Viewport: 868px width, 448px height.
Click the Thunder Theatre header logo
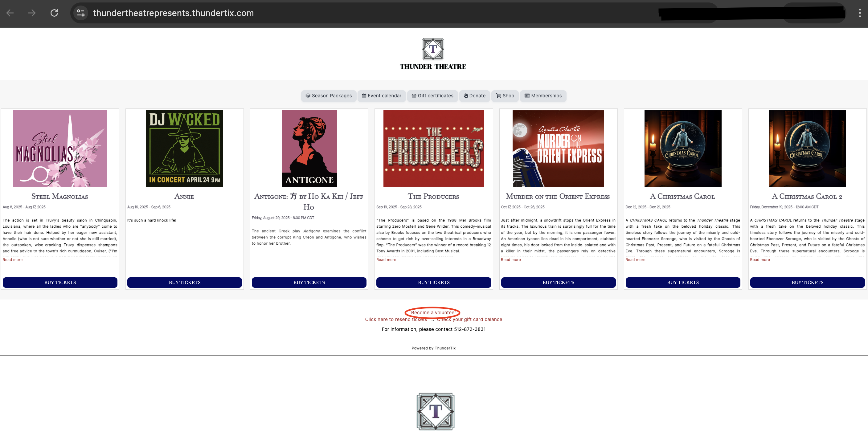point(433,54)
